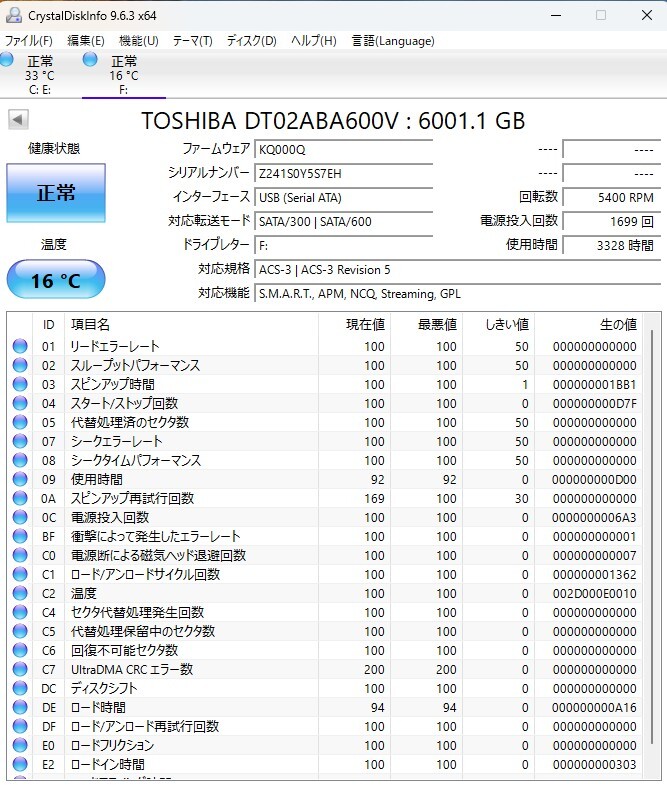Click the blue 正常 health status button
This screenshot has width=667, height=785.
pos(56,193)
